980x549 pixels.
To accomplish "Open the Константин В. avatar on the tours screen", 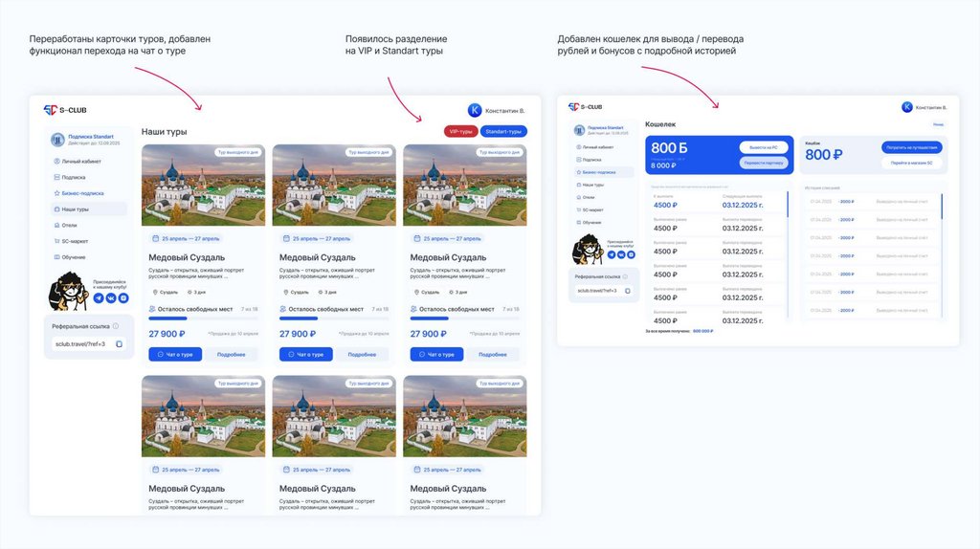I will pyautogui.click(x=475, y=111).
